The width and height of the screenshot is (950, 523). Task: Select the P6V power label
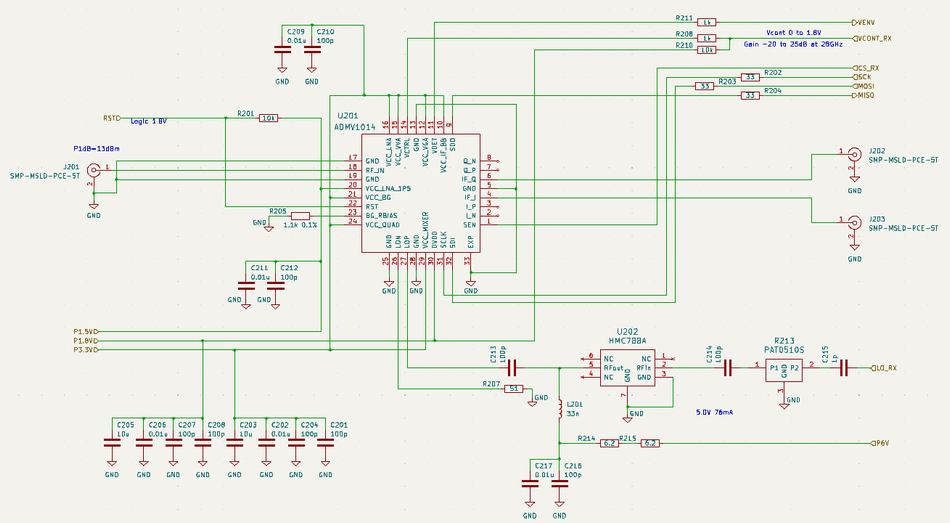pos(879,442)
